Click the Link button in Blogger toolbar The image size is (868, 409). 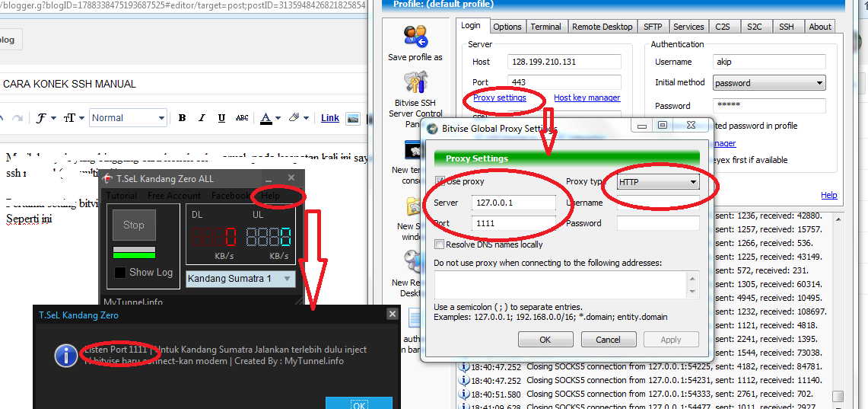330,117
